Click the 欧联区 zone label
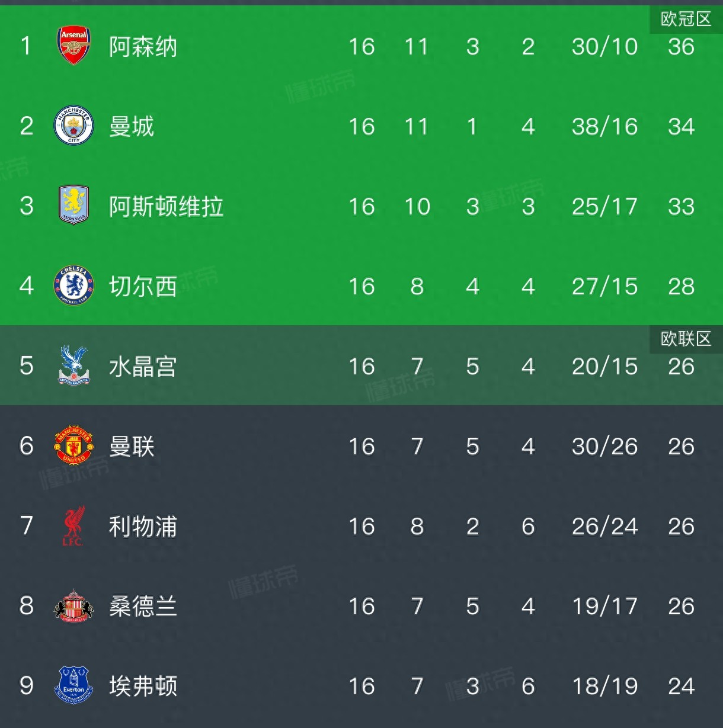 click(686, 339)
